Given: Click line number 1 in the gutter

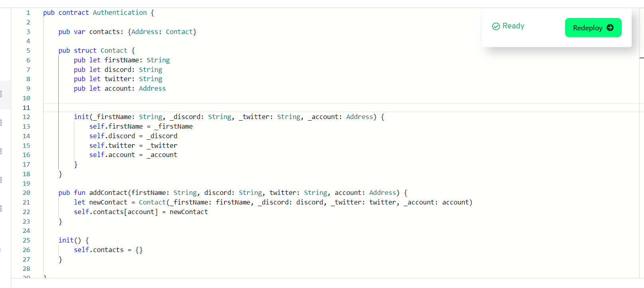Looking at the screenshot, I should click(x=28, y=13).
